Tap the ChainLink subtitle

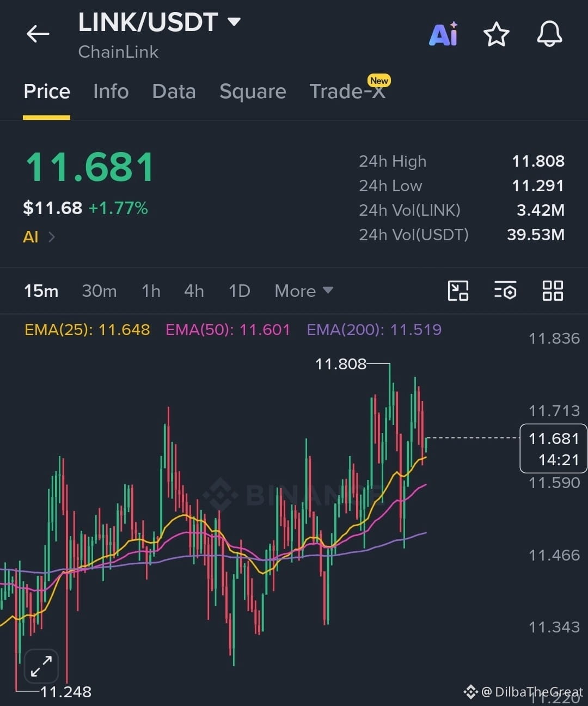118,52
